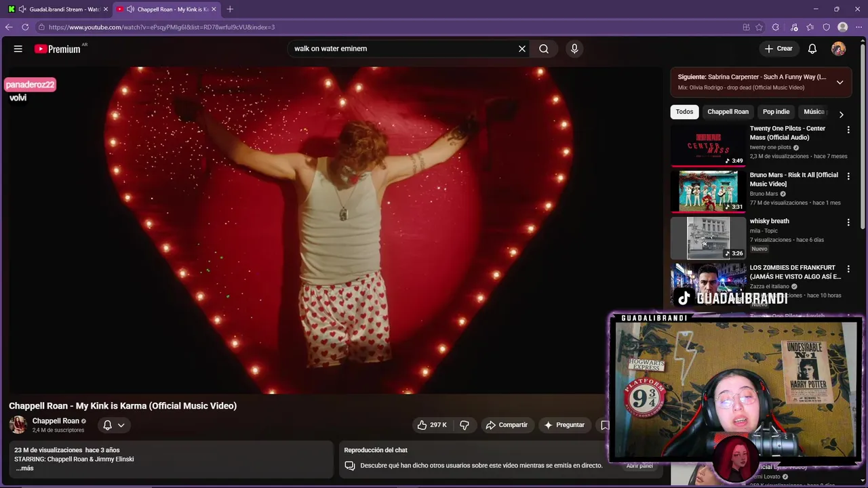The height and width of the screenshot is (488, 868).
Task: Reload the page in the browser
Action: coord(25,27)
